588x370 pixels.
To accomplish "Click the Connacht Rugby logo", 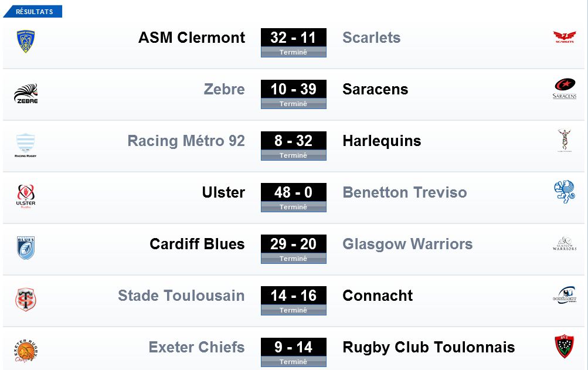I will [565, 295].
